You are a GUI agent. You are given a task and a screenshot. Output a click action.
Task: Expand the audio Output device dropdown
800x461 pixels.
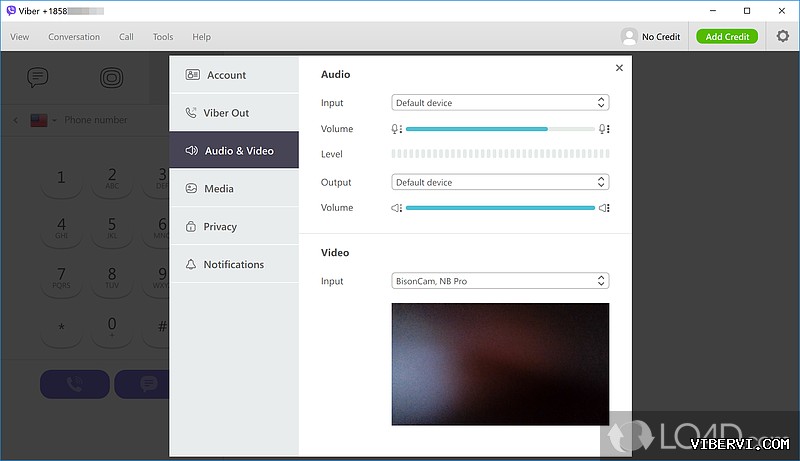click(x=500, y=183)
